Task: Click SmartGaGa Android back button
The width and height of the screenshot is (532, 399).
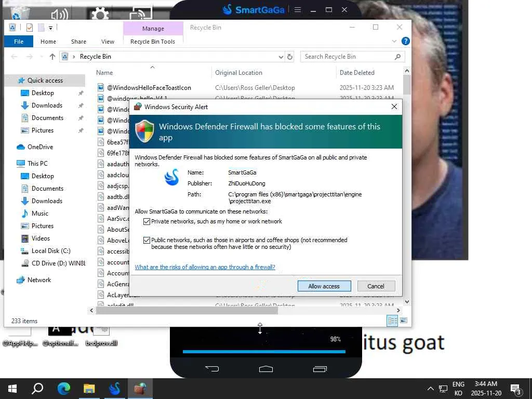Action: (212, 369)
